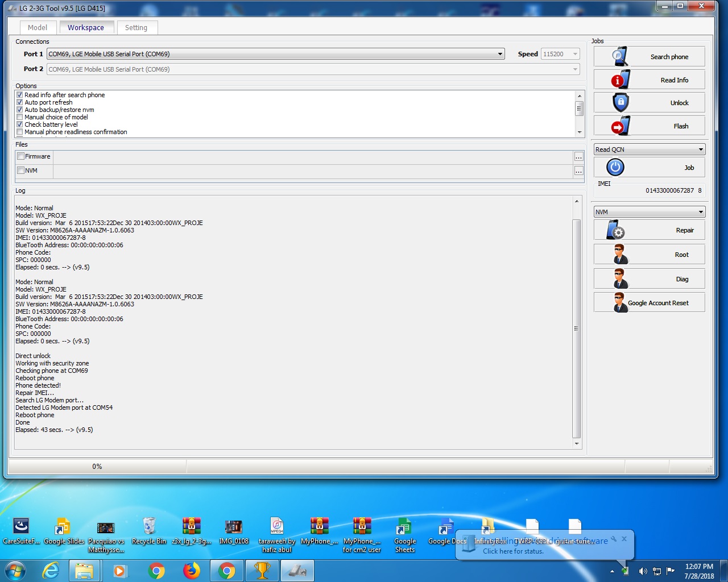
Task: Open trophy app in taskbar
Action: (262, 571)
